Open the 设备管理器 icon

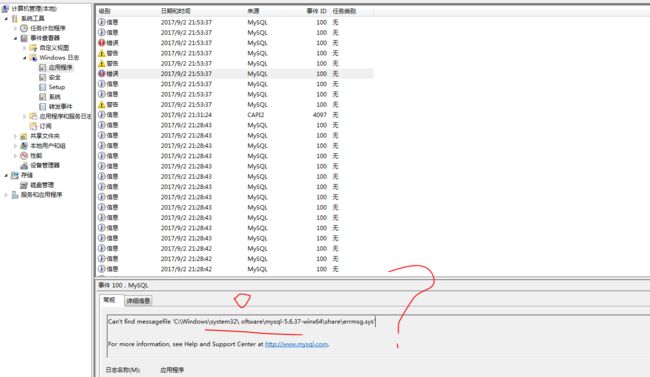click(24, 165)
